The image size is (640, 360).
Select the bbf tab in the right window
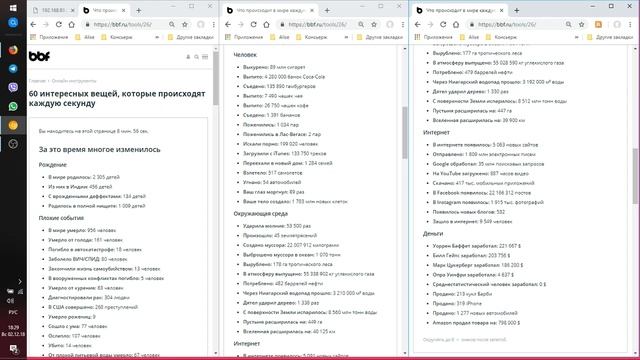(460, 10)
